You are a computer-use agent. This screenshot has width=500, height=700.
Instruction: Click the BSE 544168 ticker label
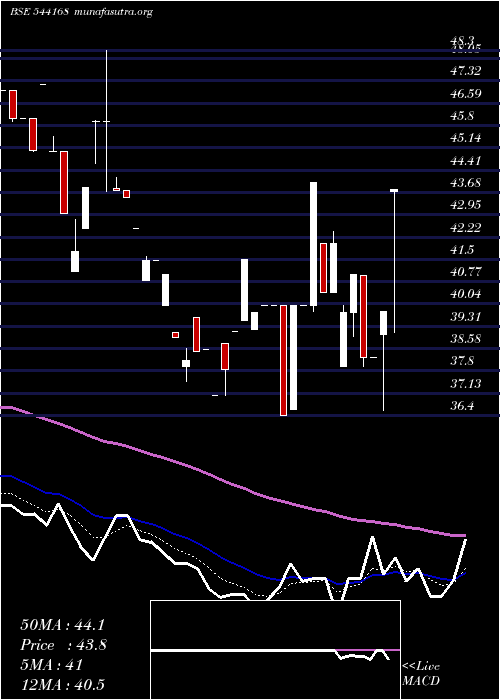pos(39,12)
